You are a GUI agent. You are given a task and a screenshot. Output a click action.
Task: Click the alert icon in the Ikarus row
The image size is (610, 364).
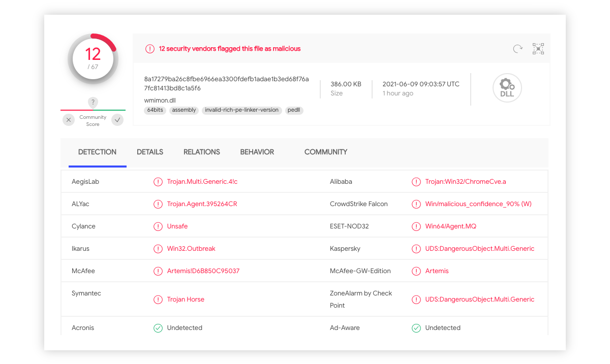tap(158, 249)
